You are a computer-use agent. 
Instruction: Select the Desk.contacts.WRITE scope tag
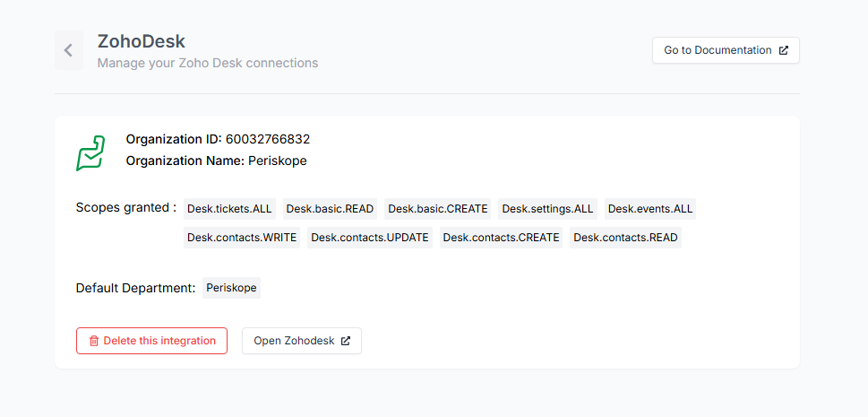point(242,238)
